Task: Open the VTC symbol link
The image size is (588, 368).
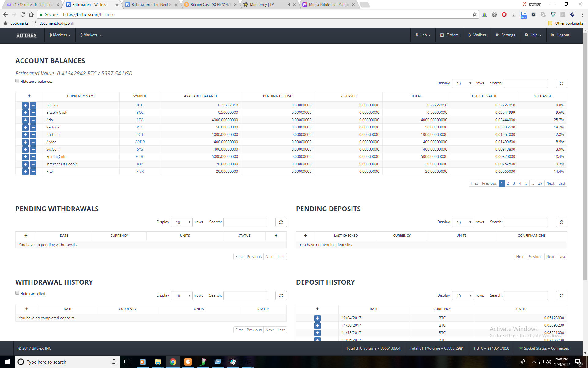Action: (x=140, y=127)
